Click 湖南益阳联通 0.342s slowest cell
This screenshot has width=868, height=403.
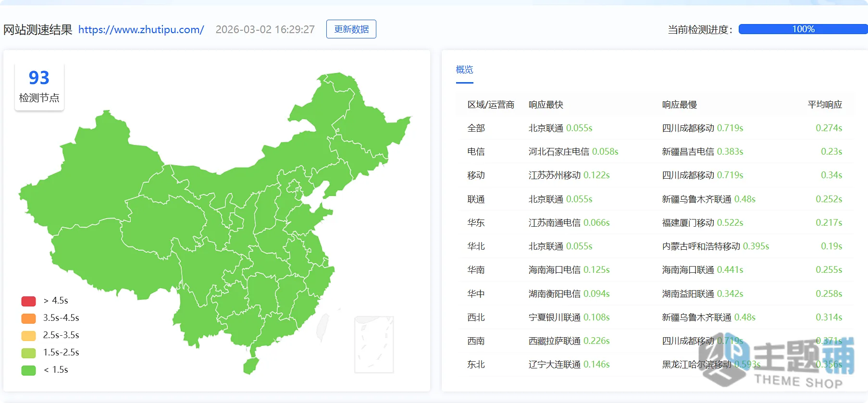click(703, 293)
